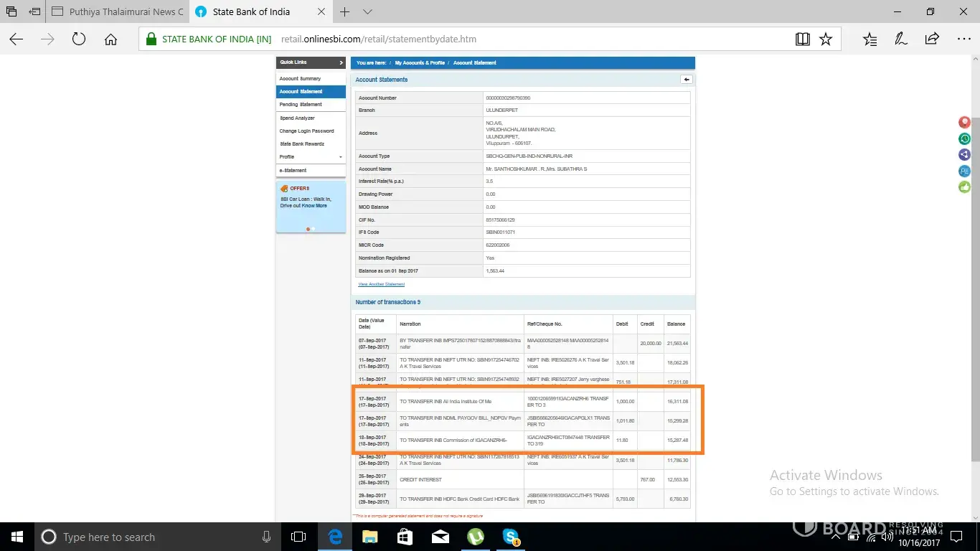Open the browser reading view icon
This screenshot has width=980, height=551.
(x=803, y=39)
